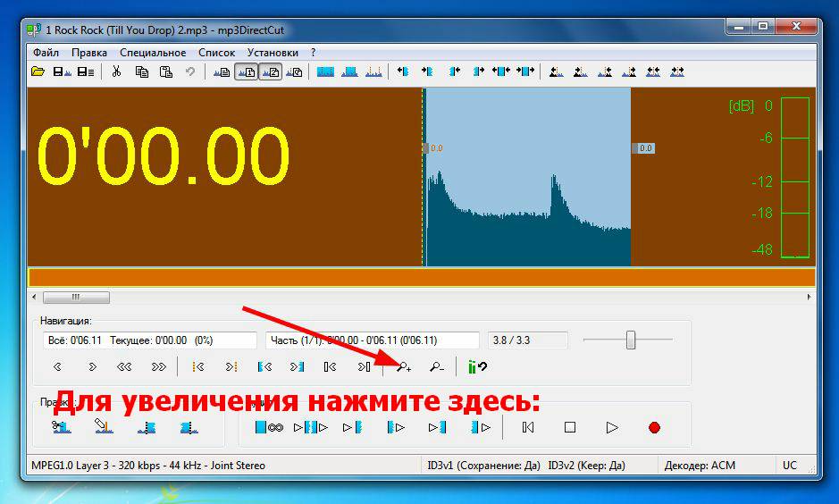Go to next cue using orange-dotted right icon
This screenshot has height=504, width=839.
point(231,367)
